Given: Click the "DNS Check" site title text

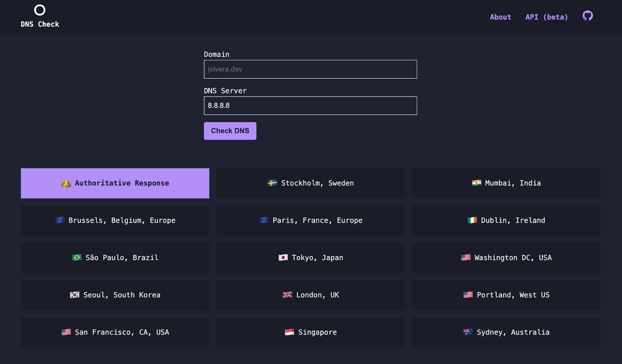Looking at the screenshot, I should click(x=40, y=24).
